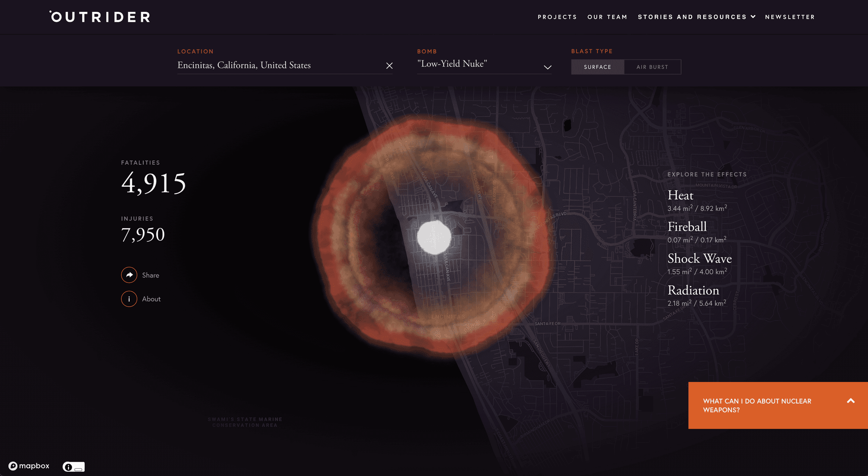
Task: Open the Bomb selection dropdown arrow
Action: 548,67
